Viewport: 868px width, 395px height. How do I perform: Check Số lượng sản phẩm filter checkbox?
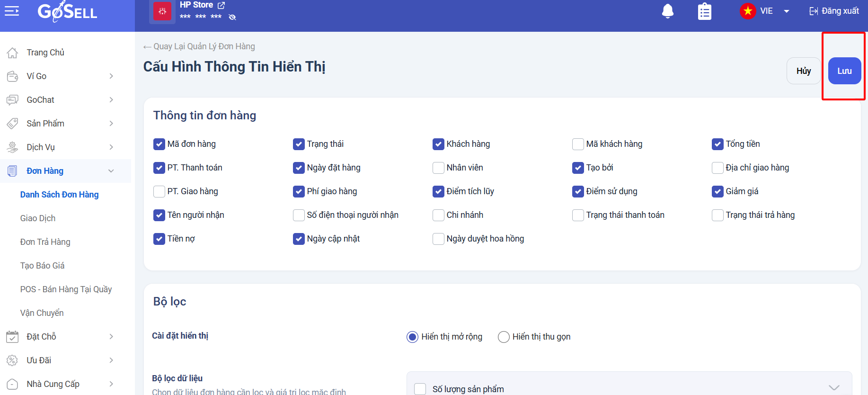[420, 389]
